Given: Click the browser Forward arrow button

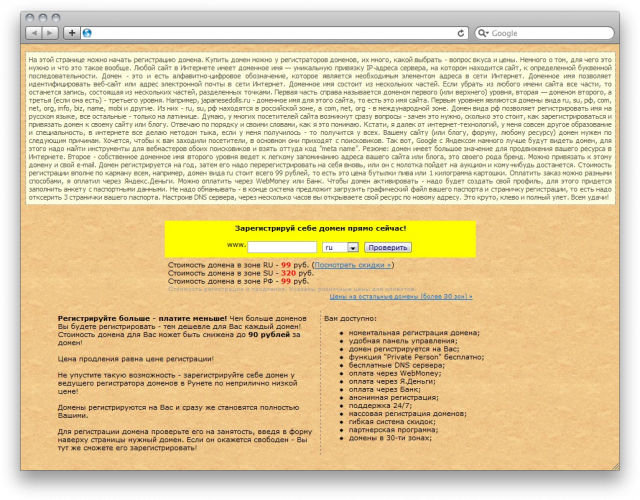Looking at the screenshot, I should click(50, 32).
